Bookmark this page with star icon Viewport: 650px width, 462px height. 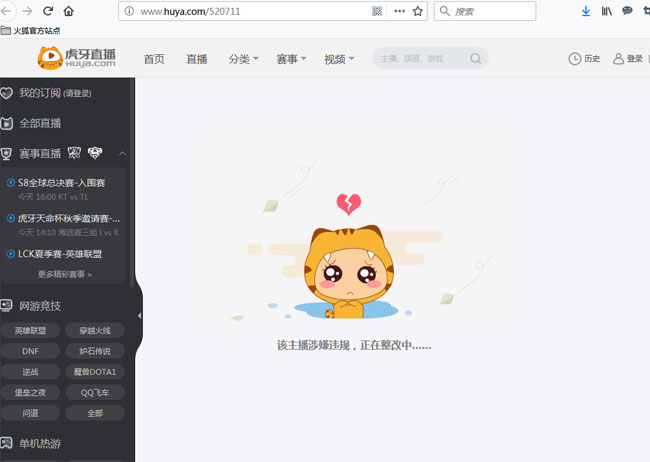click(418, 11)
